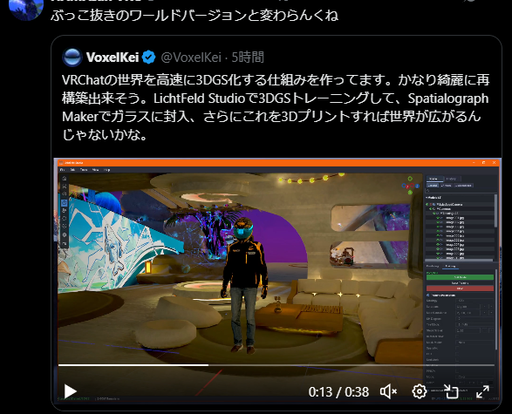Open the quoting user's avatar at top left
This screenshot has width=512, height=414.
26,8
